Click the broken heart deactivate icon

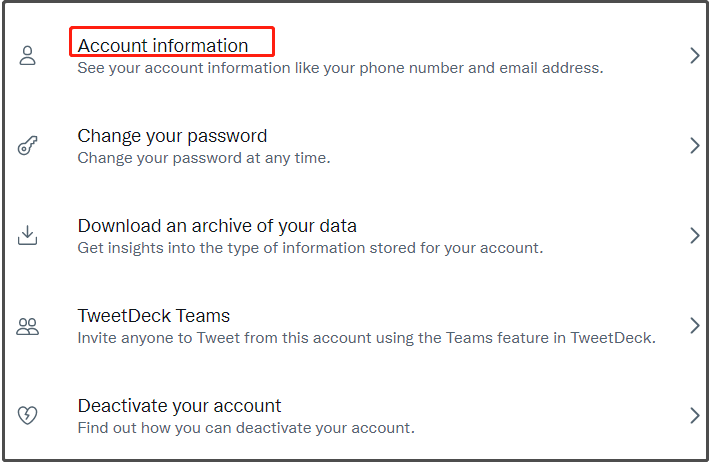[27, 415]
